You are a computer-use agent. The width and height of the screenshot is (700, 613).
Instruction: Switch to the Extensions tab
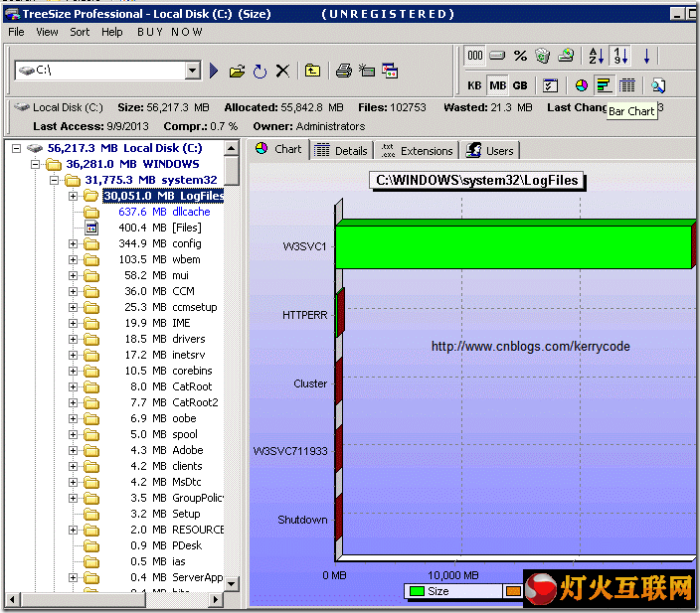click(417, 151)
